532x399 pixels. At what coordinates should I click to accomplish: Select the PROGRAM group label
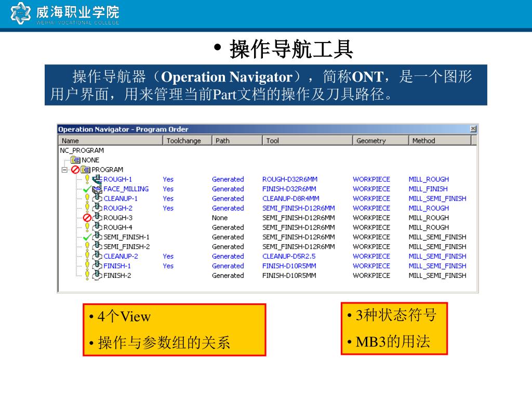(x=107, y=169)
